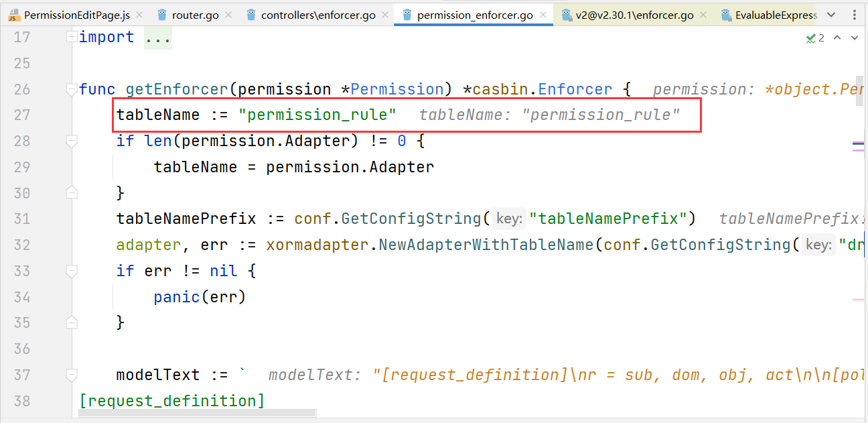Screen dimensions: 868x423
Task: Collapse the getEnforcer function via gutter arrow
Action: 72,88
